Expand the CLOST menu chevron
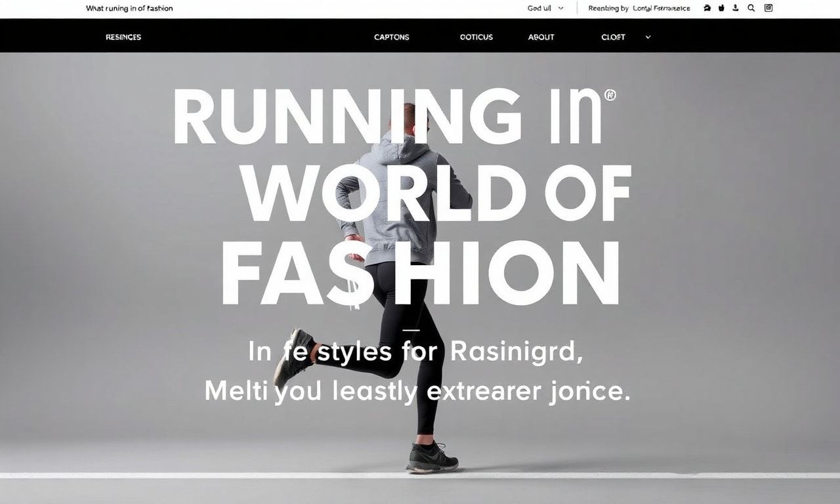Viewport: 840px width, 504px height. pos(648,37)
